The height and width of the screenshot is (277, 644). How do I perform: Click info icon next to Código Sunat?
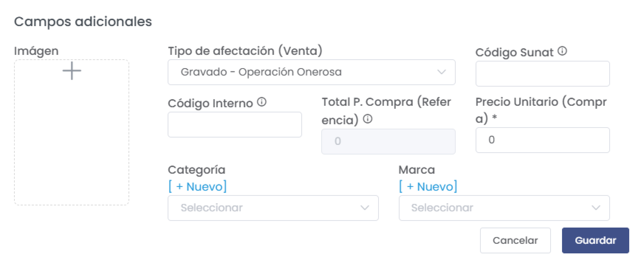[562, 51]
